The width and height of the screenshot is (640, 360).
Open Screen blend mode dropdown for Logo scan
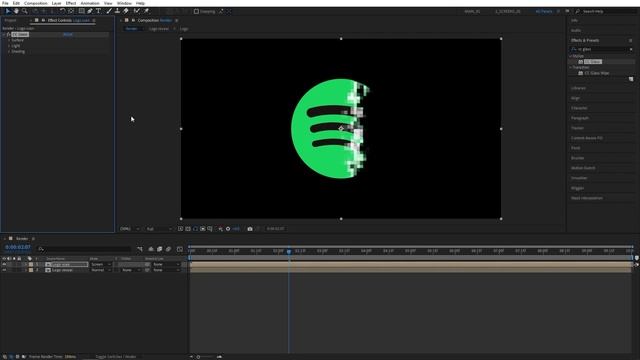coord(100,264)
